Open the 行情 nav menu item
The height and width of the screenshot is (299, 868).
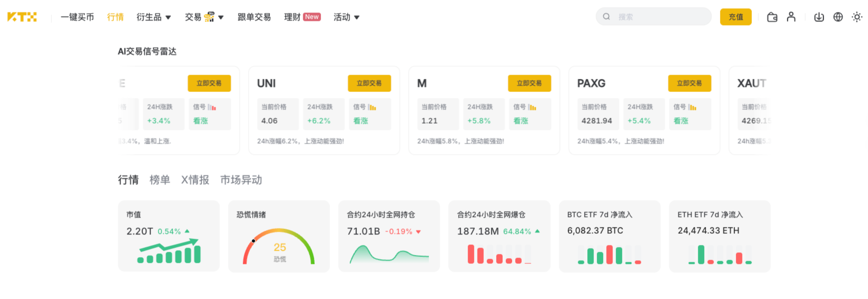click(x=115, y=17)
